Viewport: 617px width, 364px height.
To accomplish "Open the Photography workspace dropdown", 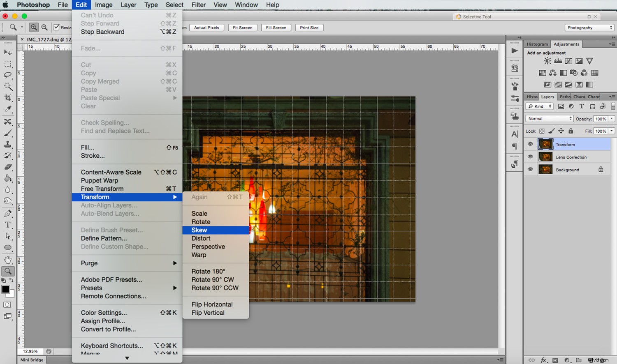I will coord(589,28).
